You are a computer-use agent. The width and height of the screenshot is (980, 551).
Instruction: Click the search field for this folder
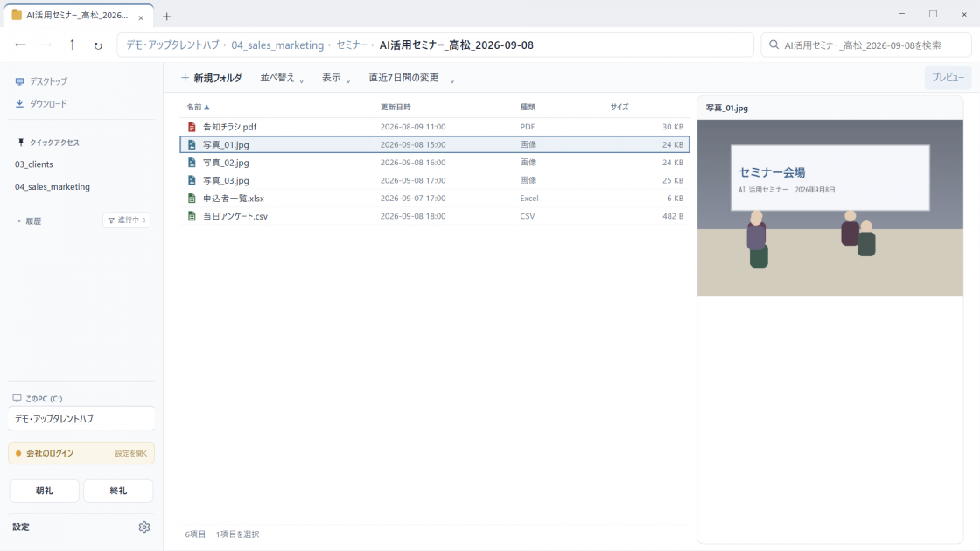coord(866,45)
